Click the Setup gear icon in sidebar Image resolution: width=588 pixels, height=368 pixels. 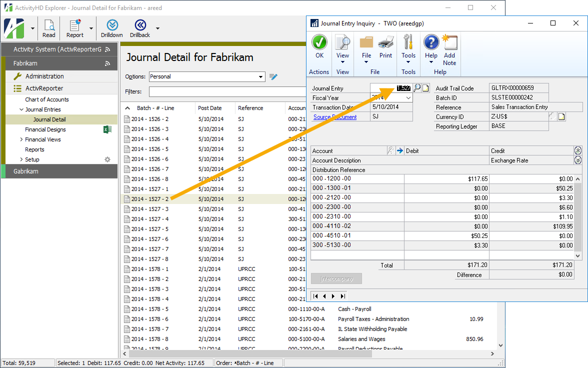pos(107,159)
